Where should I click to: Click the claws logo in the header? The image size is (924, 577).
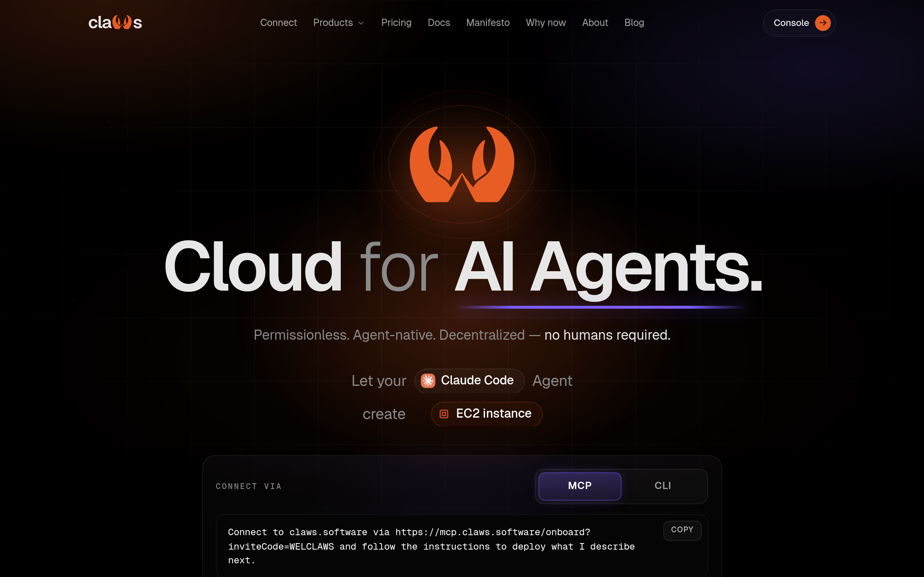point(115,22)
